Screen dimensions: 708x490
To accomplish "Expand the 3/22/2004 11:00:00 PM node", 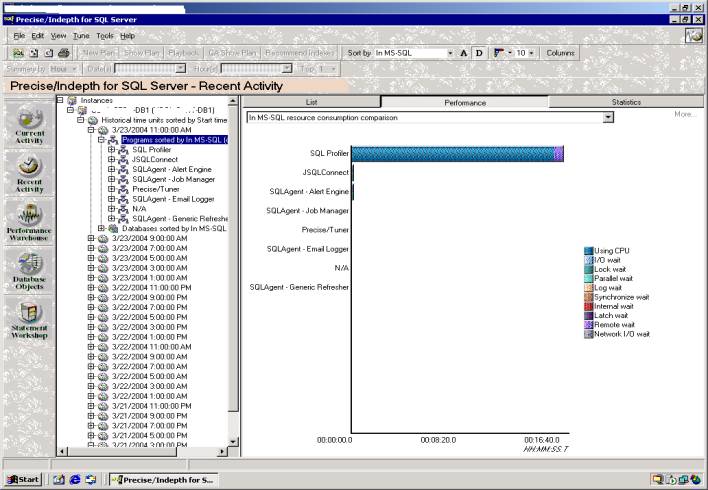I will pos(91,288).
